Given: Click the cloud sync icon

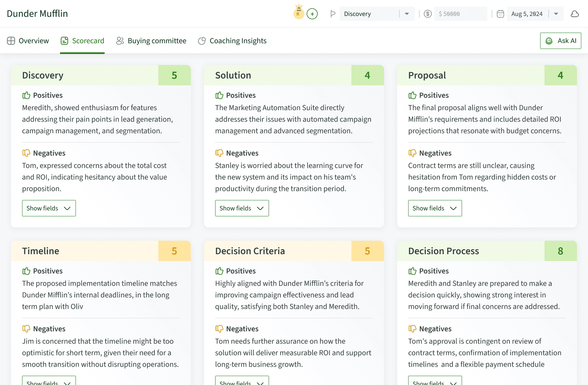Looking at the screenshot, I should tap(575, 14).
